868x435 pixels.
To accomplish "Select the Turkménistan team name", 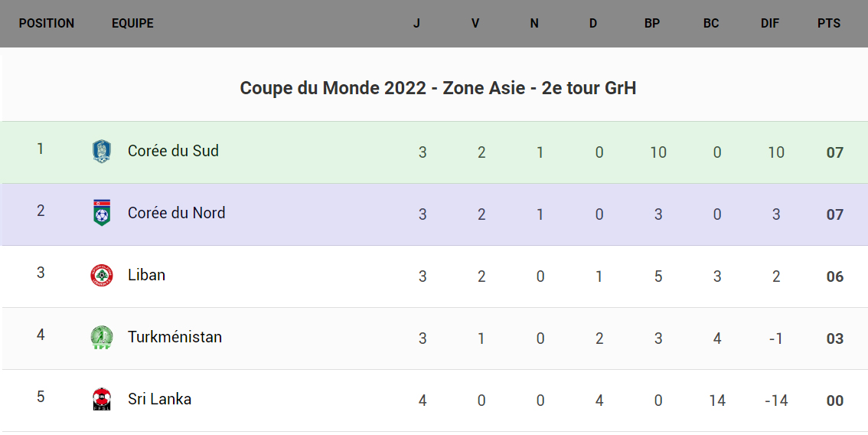I will coord(175,337).
